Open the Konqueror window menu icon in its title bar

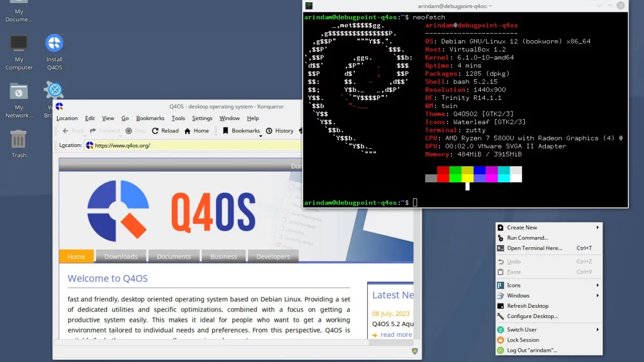(x=59, y=106)
